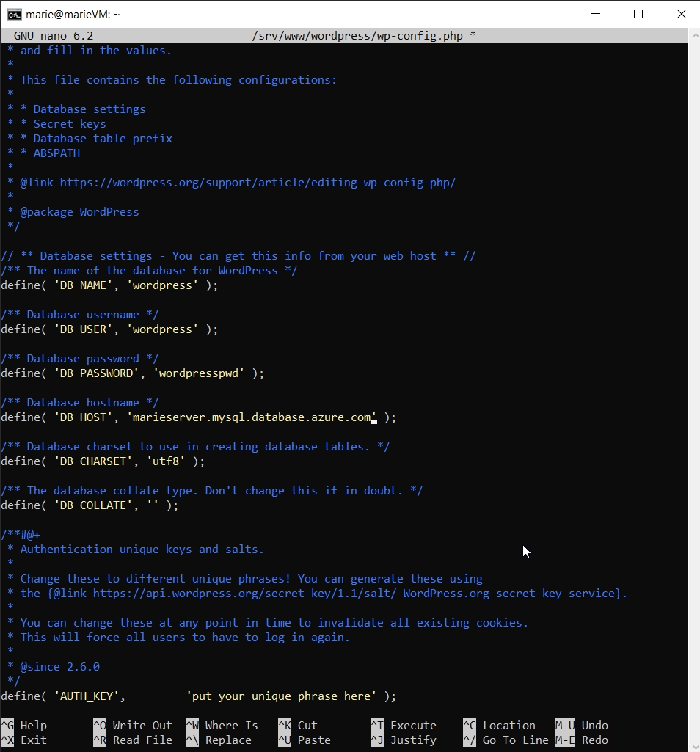
Task: Click the ^W Where Is shortcut
Action: click(x=222, y=725)
